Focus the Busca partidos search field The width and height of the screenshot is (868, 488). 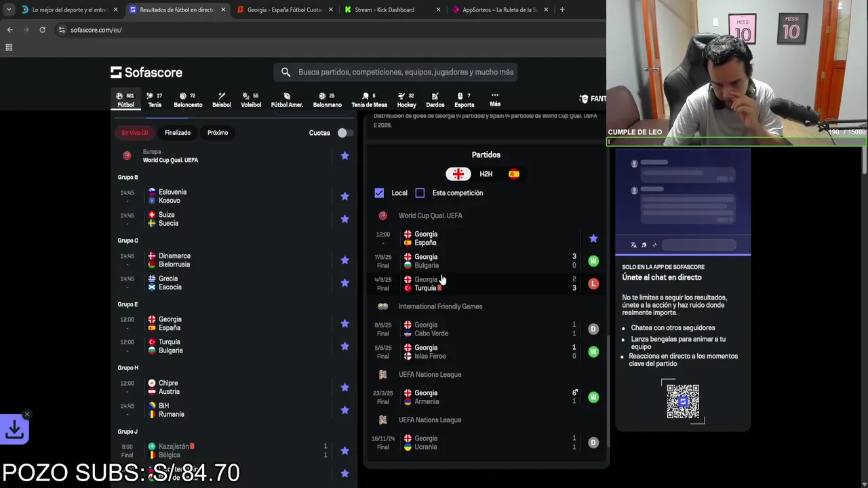point(396,72)
